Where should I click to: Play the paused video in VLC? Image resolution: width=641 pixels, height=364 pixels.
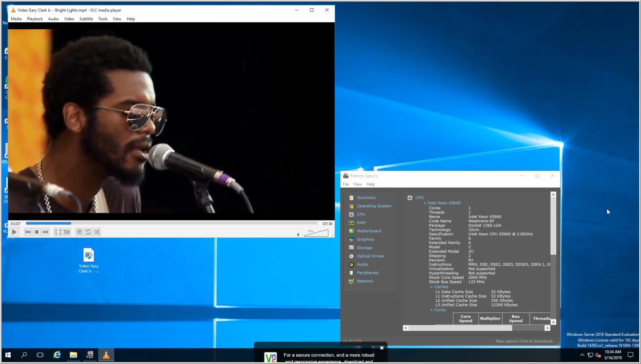(14, 232)
